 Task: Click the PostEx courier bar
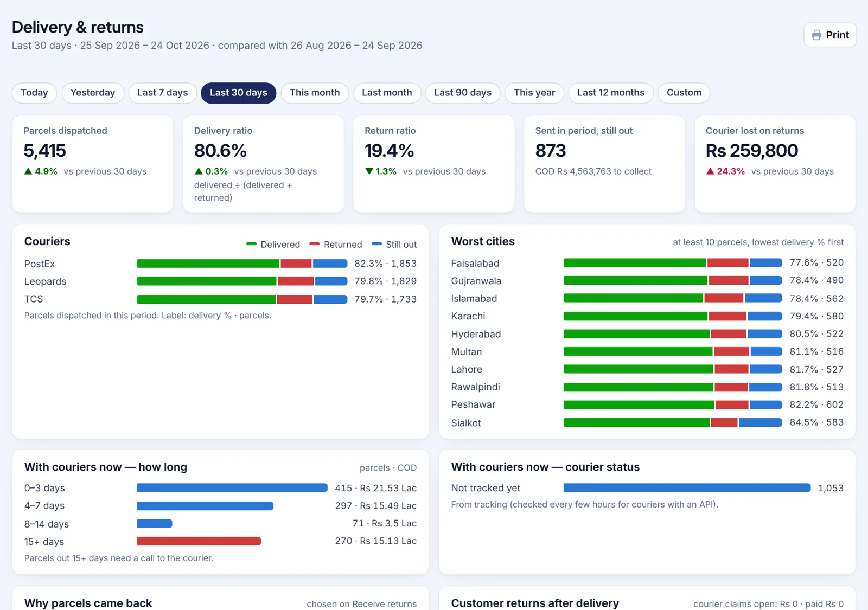click(x=242, y=264)
